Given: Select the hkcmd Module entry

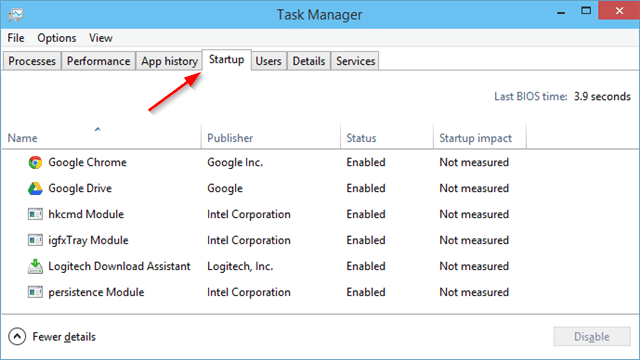Looking at the screenshot, I should [x=86, y=214].
